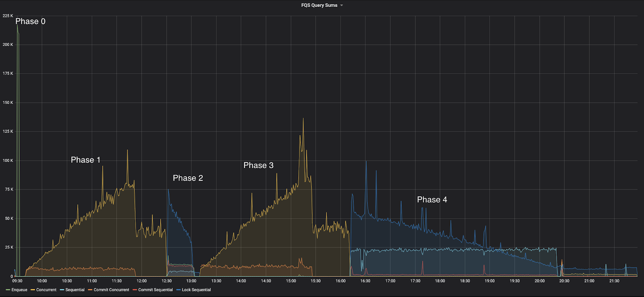This screenshot has width=644, height=297.
Task: Click the red Commit Sequential color swatch
Action: pyautogui.click(x=135, y=290)
